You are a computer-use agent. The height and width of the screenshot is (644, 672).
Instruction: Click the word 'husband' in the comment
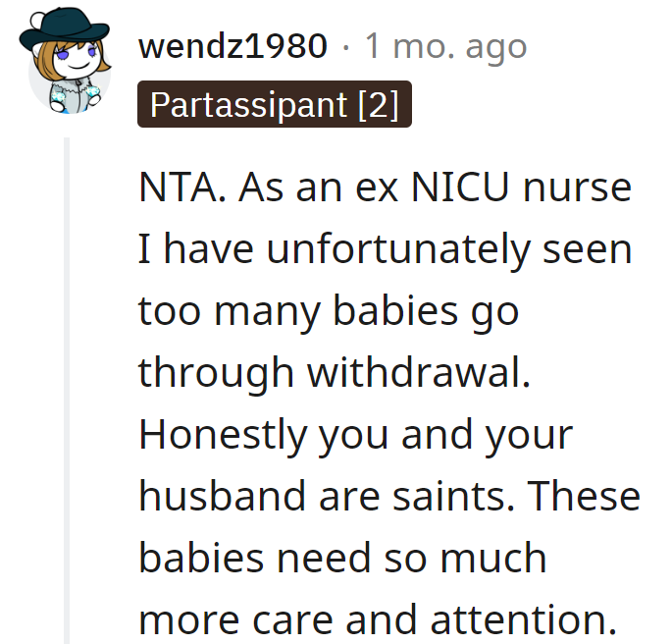click(222, 496)
